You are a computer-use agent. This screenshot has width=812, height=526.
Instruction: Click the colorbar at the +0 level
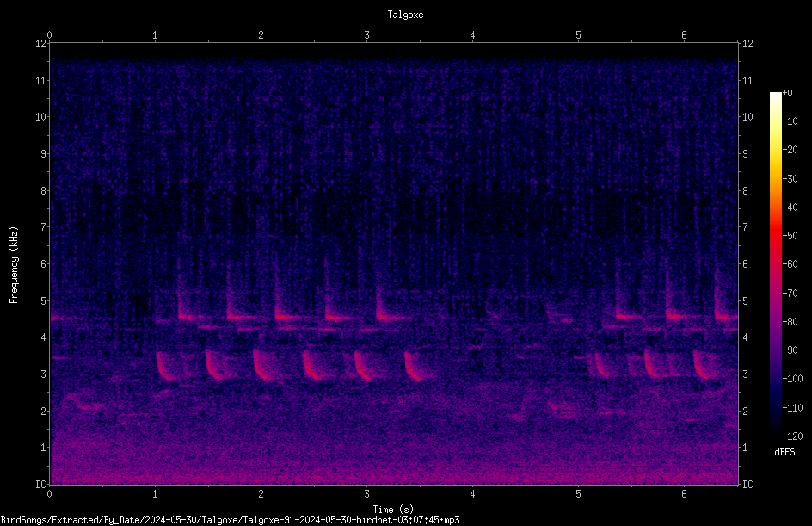pyautogui.click(x=775, y=95)
